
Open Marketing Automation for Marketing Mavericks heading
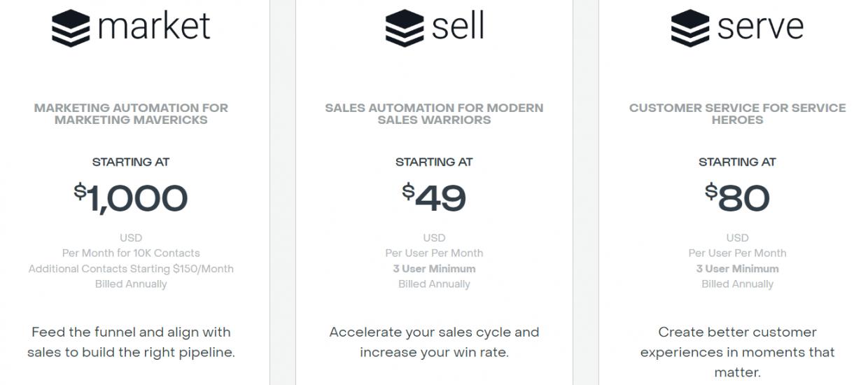[131, 113]
